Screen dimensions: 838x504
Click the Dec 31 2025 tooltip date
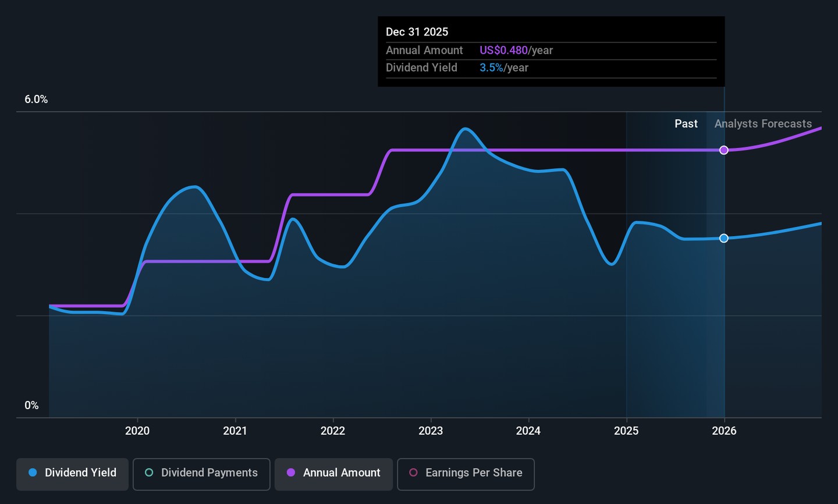click(417, 32)
